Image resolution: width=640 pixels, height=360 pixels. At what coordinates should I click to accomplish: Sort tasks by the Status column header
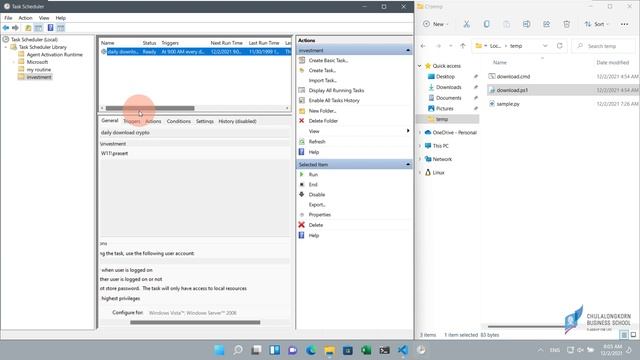[x=149, y=43]
